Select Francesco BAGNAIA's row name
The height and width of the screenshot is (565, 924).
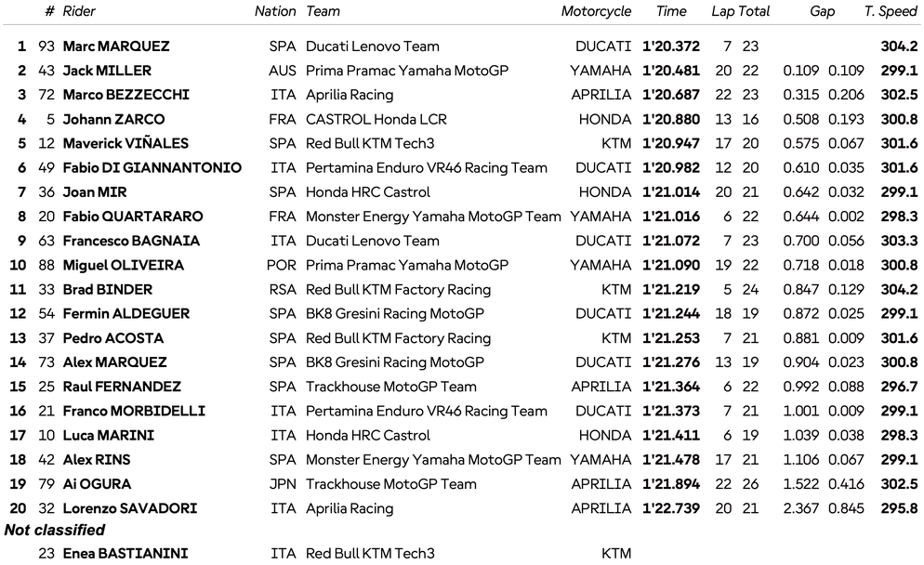coord(131,241)
